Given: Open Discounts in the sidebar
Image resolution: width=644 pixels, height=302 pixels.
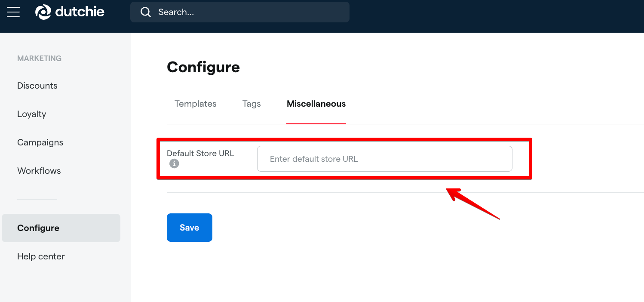Looking at the screenshot, I should click(37, 86).
